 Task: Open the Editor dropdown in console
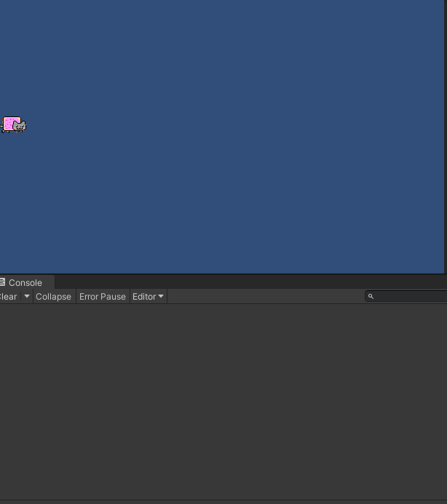[148, 296]
